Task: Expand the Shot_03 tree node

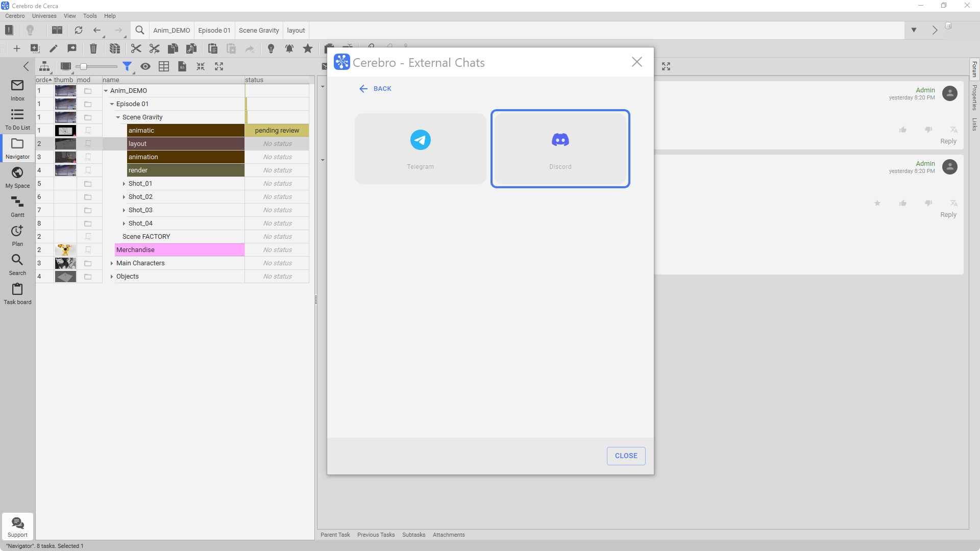Action: coord(124,210)
